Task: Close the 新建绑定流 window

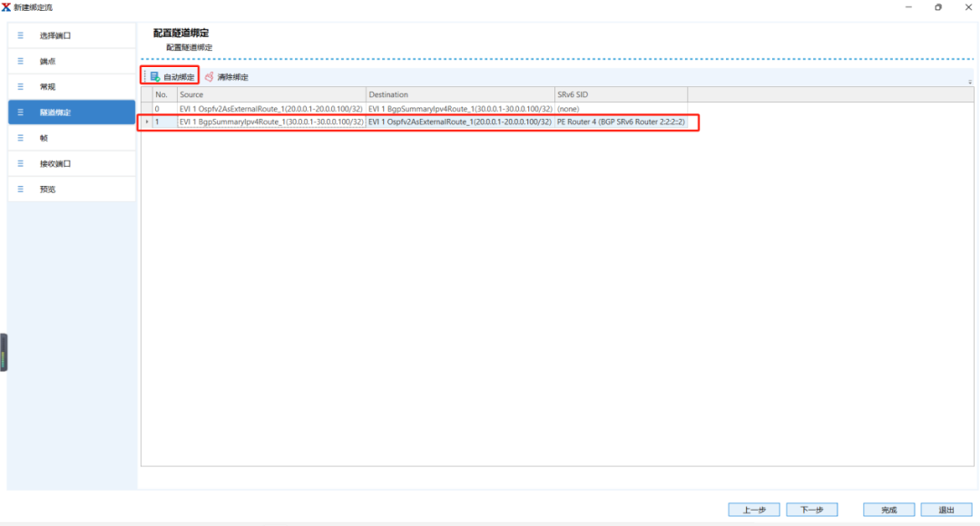Action: click(968, 7)
